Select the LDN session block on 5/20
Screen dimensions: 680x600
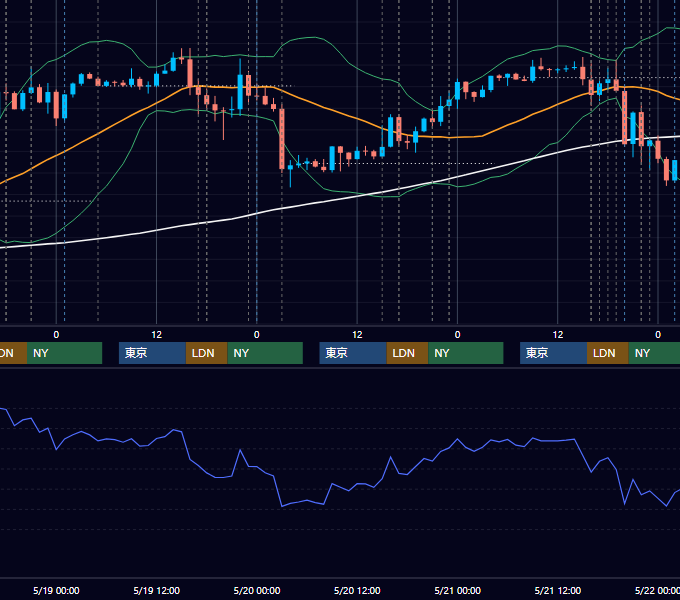pos(407,353)
